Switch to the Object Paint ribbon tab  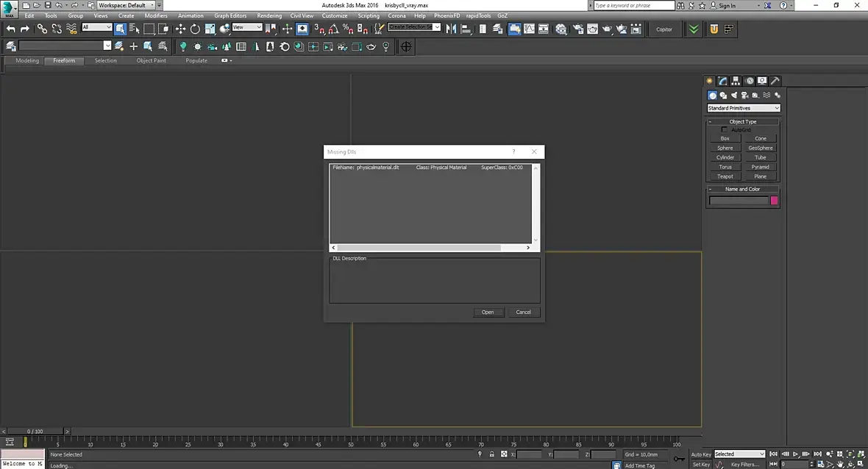(151, 60)
